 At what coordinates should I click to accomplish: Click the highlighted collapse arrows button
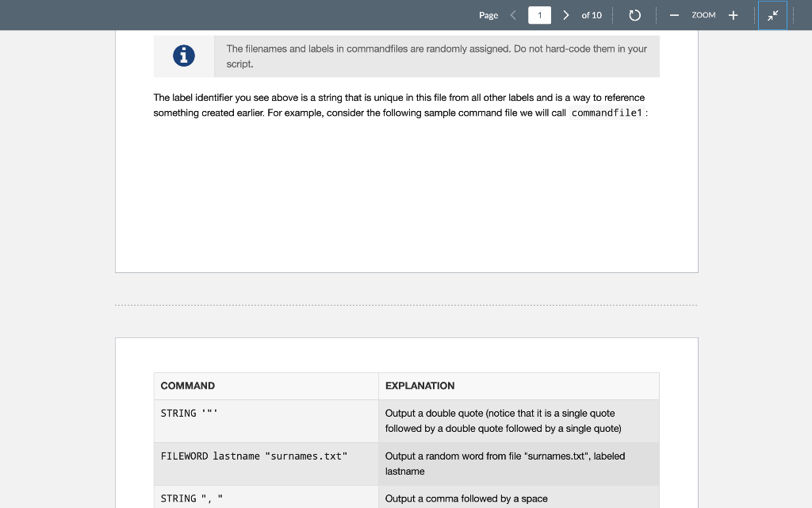[772, 14]
